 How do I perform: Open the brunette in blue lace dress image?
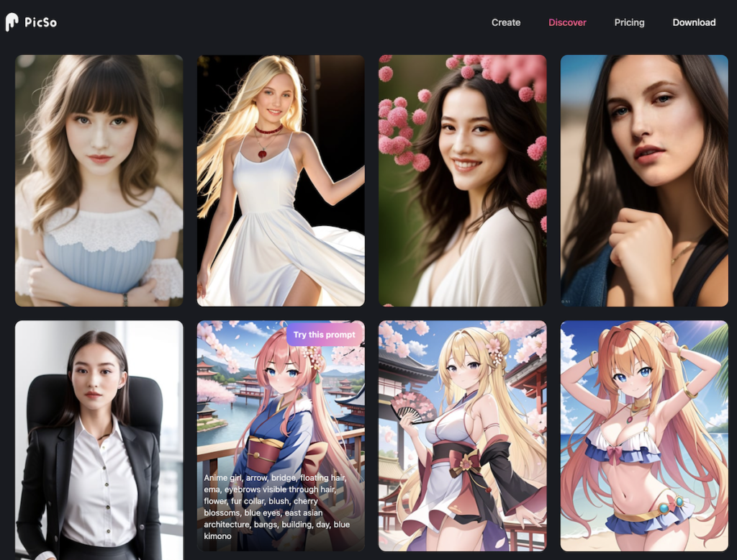click(x=99, y=181)
